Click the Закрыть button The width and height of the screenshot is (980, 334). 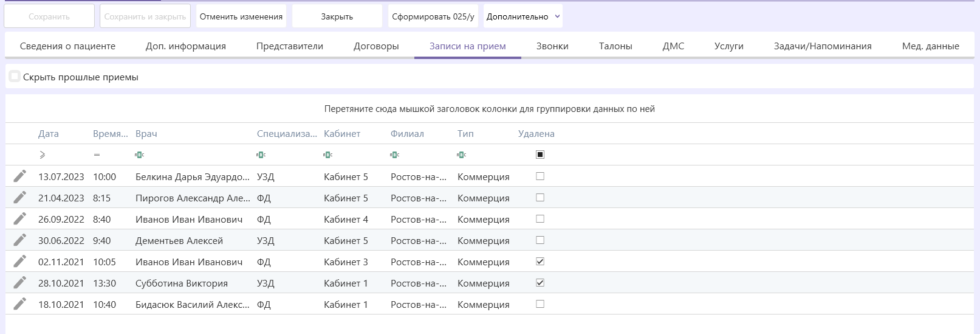click(x=337, y=16)
